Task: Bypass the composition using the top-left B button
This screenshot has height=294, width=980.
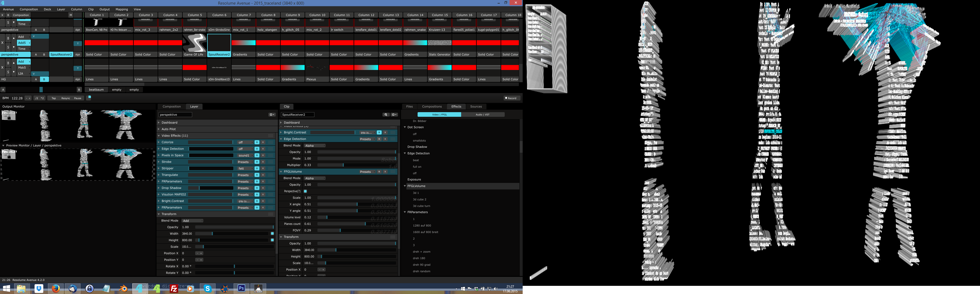Action: 8,15
